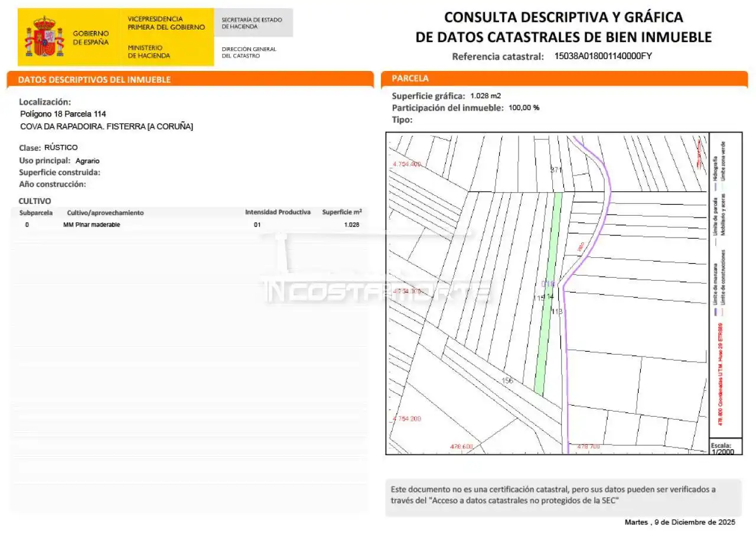The width and height of the screenshot is (756, 535).
Task: Click "DIRECCIÓN GENERAL DEL CATASTRO" text
Action: click(x=249, y=52)
